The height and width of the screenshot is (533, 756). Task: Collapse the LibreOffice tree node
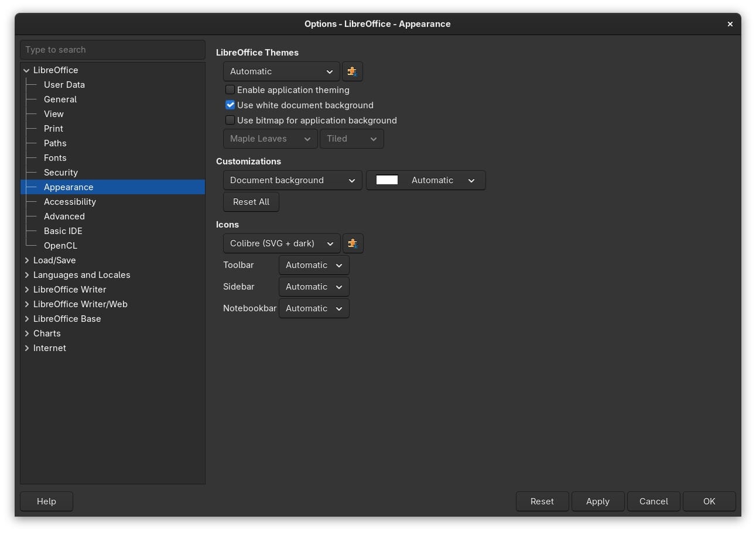(x=27, y=70)
